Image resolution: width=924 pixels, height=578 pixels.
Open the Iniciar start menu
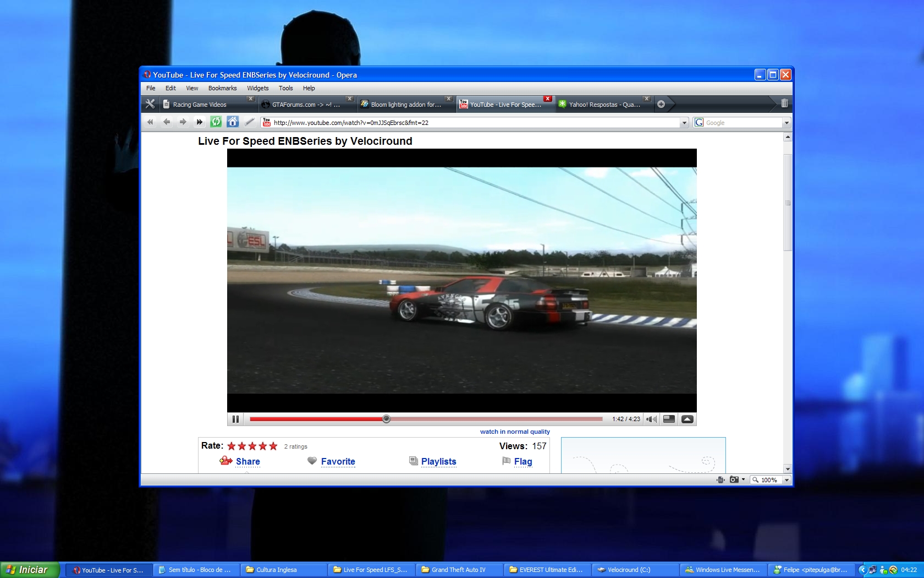(30, 570)
